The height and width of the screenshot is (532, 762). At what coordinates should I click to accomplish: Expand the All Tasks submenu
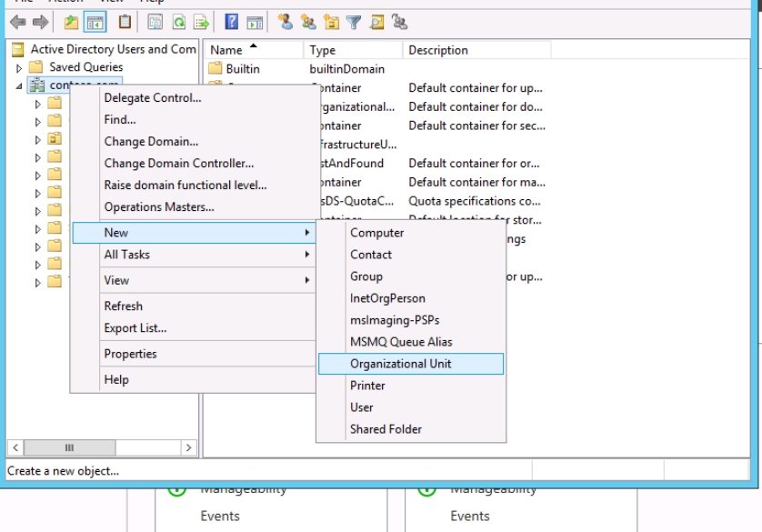[x=195, y=255]
